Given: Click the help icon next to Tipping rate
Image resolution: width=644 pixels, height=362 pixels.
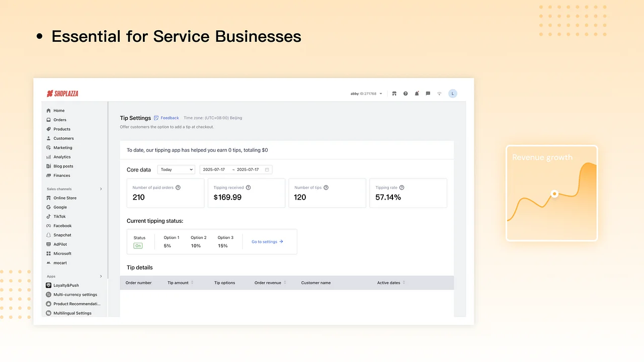Looking at the screenshot, I should pyautogui.click(x=401, y=187).
